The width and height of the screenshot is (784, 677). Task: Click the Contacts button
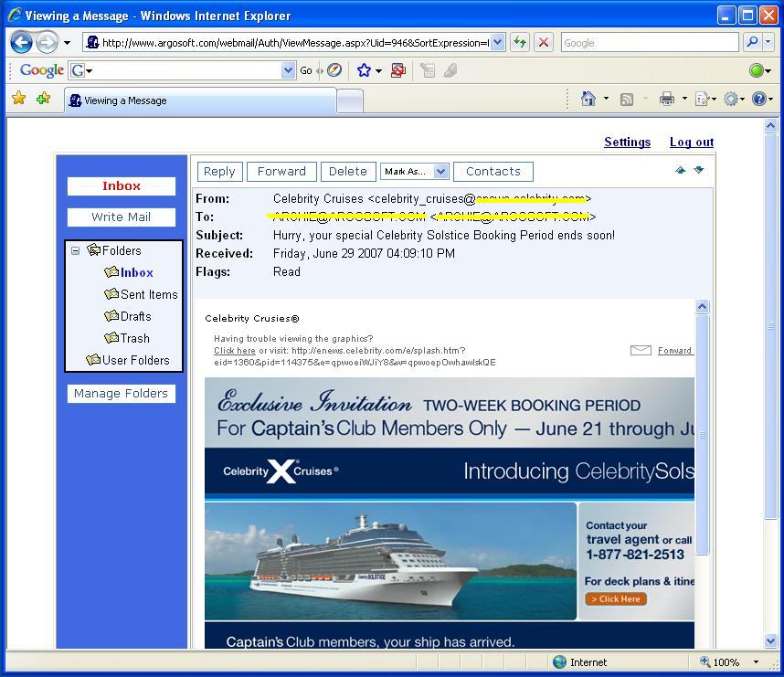click(x=493, y=172)
